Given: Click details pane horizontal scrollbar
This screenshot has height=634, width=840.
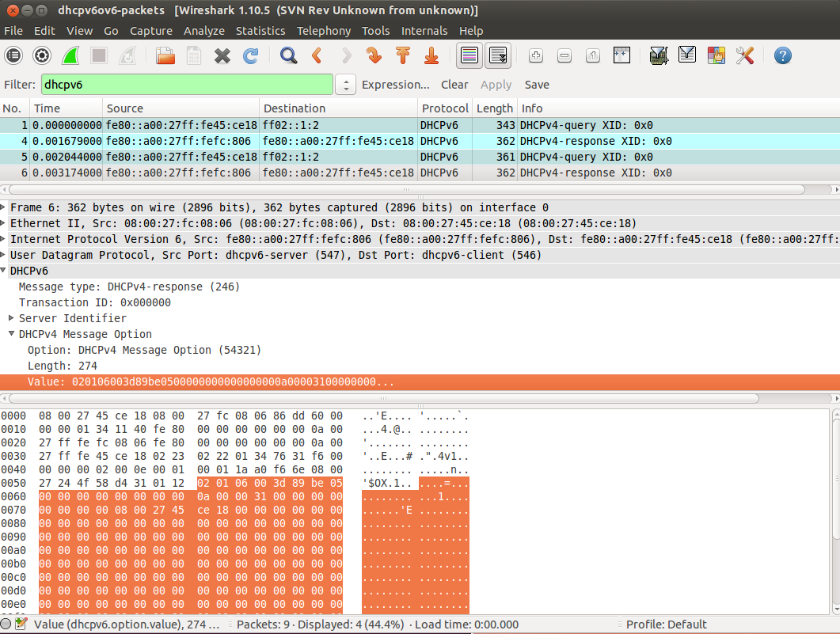Looking at the screenshot, I should pos(383,398).
